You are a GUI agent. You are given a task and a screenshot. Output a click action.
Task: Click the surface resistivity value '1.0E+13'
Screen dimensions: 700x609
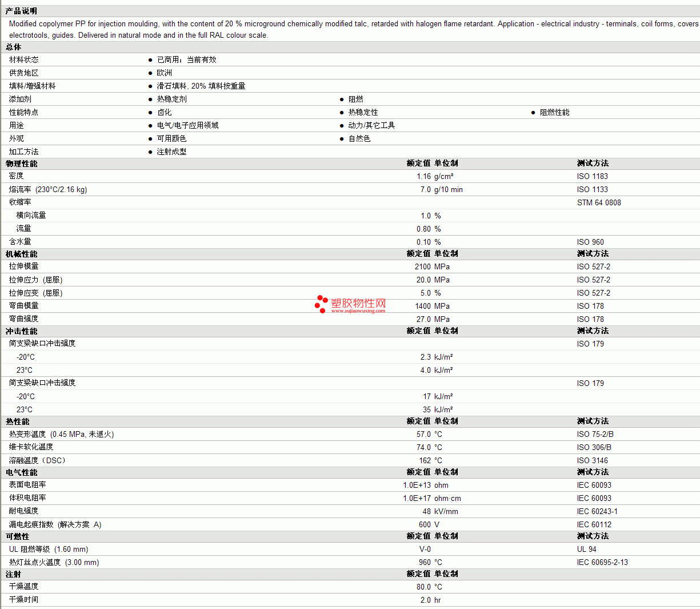click(x=417, y=485)
